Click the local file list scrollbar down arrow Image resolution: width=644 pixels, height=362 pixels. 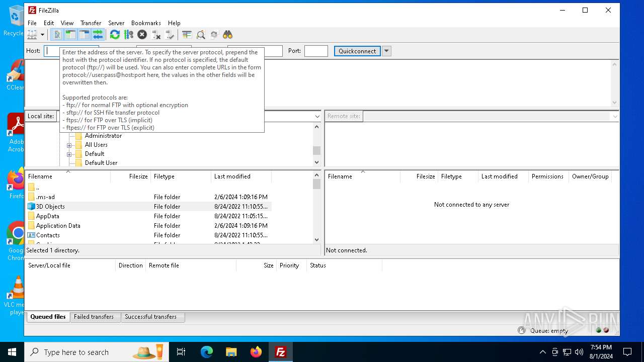[x=316, y=240]
